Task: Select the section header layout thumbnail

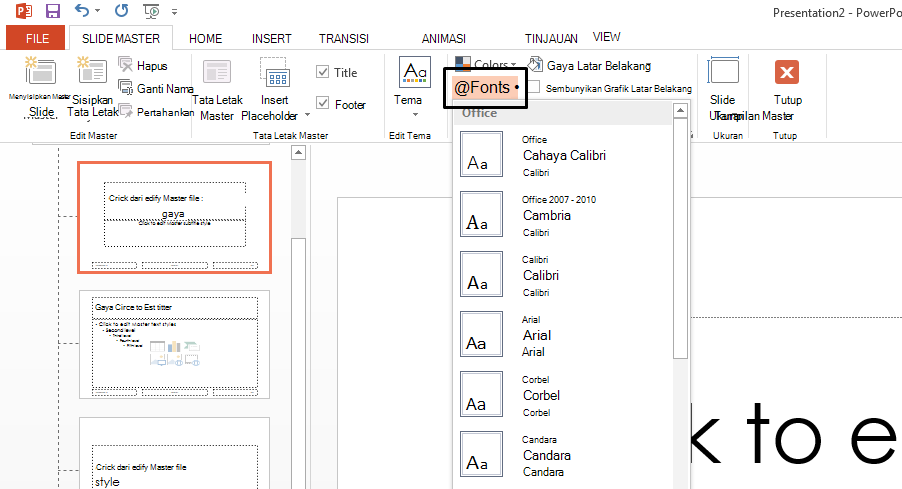Action: click(174, 453)
